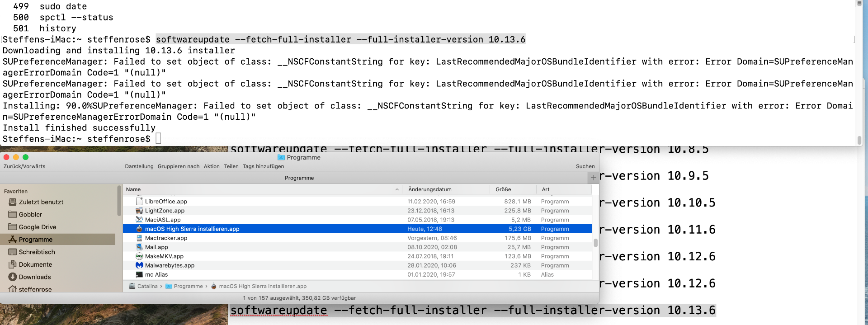The image size is (868, 325).
Task: Click the Terminal window scrollbar thumb
Action: (x=859, y=140)
